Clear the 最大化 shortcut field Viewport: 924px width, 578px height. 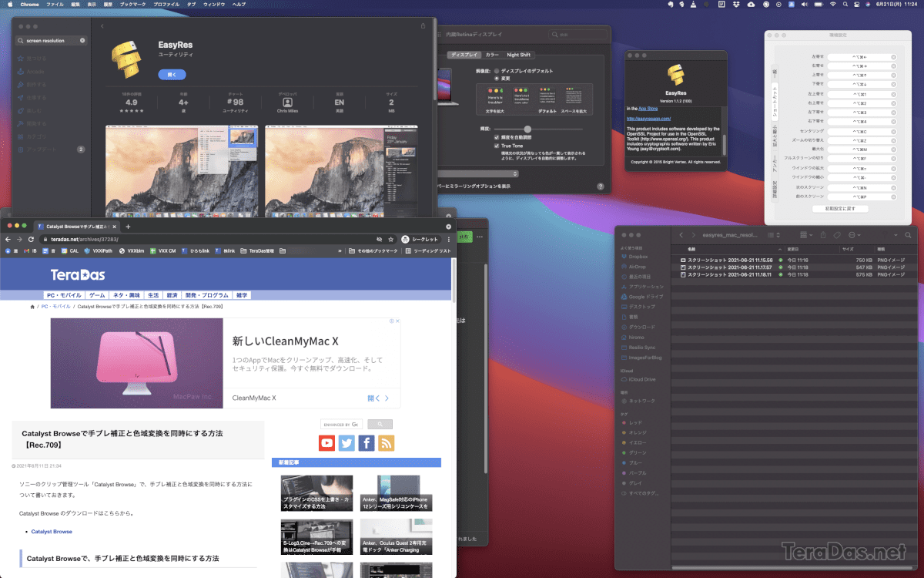[x=894, y=150]
